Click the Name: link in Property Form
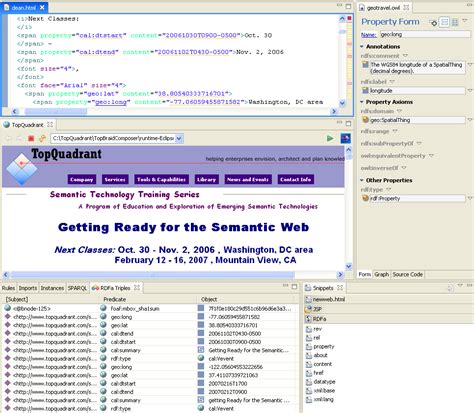The width and height of the screenshot is (474, 413). coord(369,35)
